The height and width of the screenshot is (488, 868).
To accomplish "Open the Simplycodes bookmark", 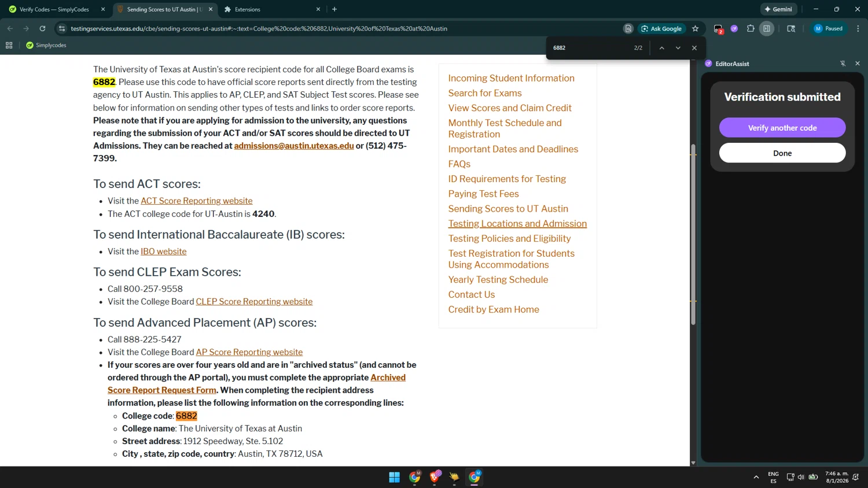I will [x=46, y=45].
